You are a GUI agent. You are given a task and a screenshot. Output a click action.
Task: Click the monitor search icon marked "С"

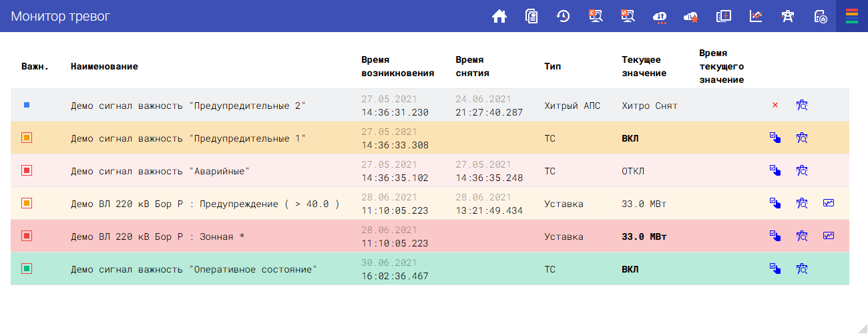[596, 17]
